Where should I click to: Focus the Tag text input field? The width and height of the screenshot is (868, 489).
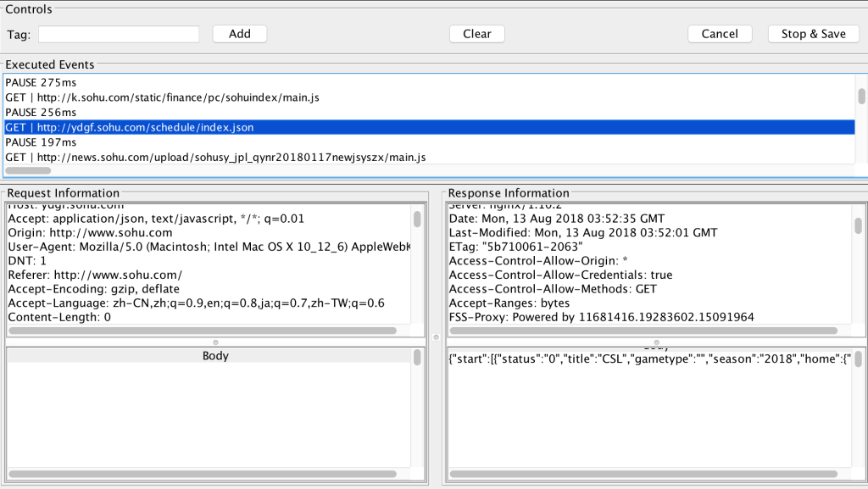(119, 34)
